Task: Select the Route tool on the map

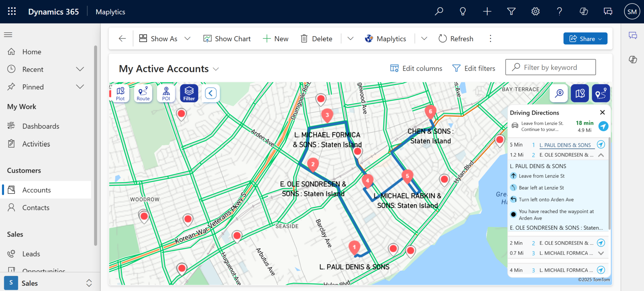Action: click(143, 93)
